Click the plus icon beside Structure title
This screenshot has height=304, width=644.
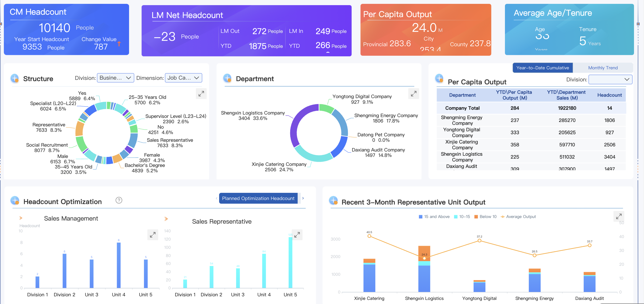click(15, 78)
